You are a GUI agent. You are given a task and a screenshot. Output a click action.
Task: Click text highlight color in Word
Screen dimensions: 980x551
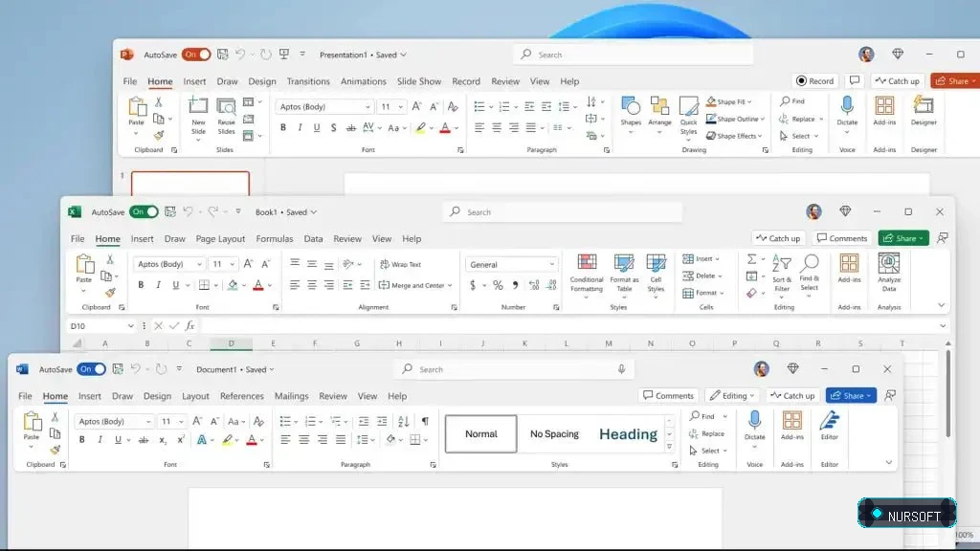(228, 440)
